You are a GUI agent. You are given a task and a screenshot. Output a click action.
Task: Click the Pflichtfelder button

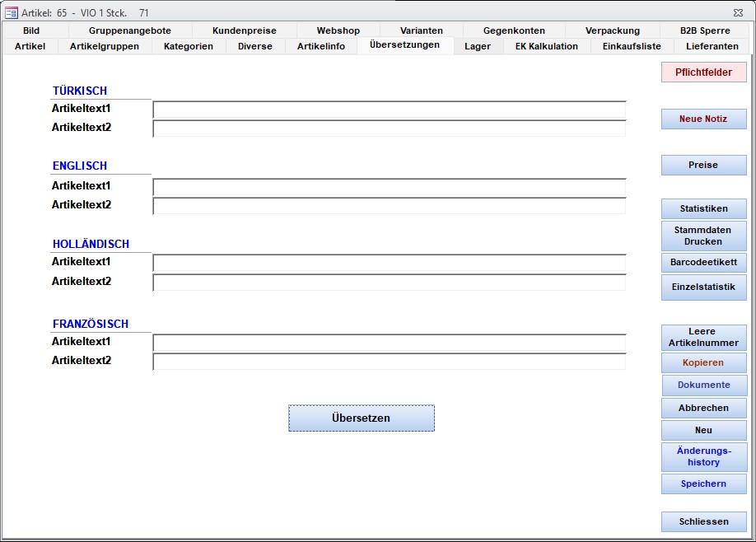point(703,72)
